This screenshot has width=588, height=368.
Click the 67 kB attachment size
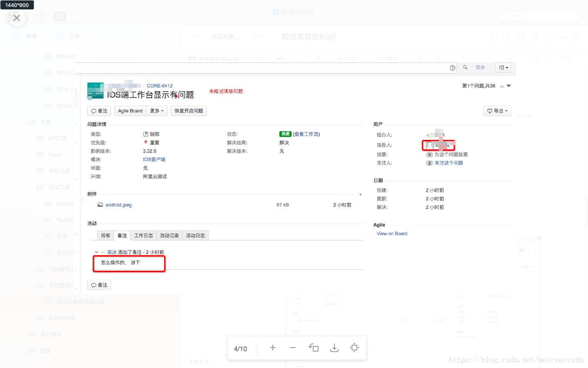[283, 205]
